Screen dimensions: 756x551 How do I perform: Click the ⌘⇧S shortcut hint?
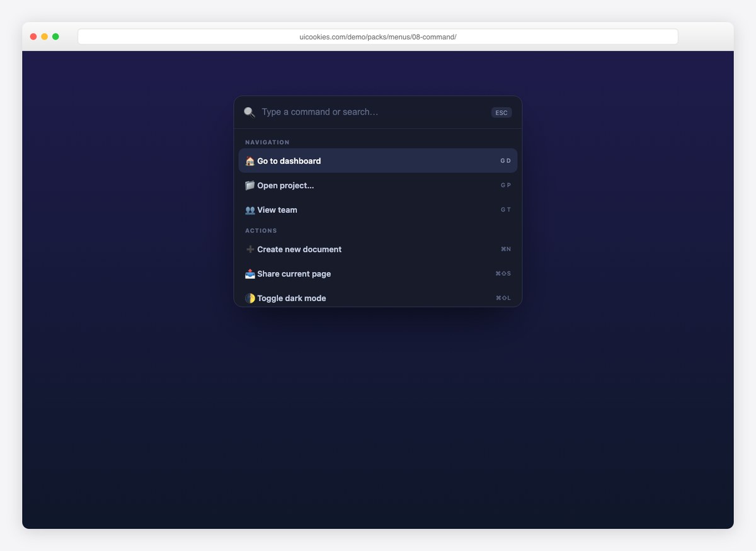click(x=503, y=274)
